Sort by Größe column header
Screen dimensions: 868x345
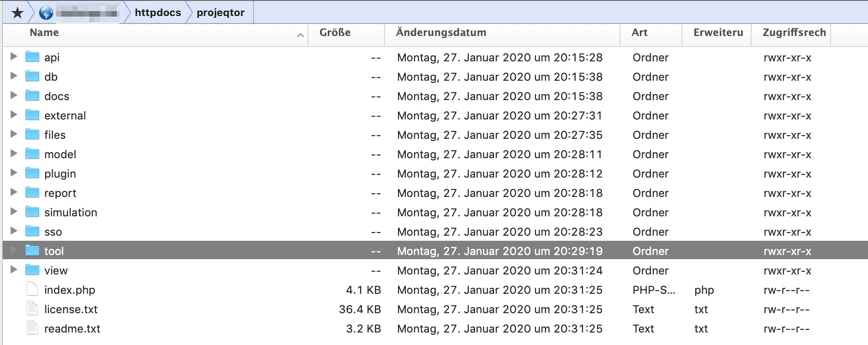tap(335, 33)
